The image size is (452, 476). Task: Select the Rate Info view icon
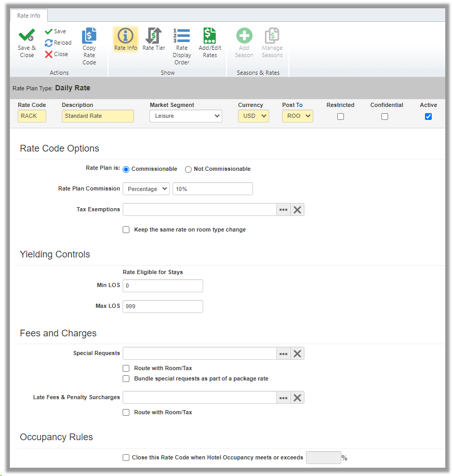coord(125,35)
